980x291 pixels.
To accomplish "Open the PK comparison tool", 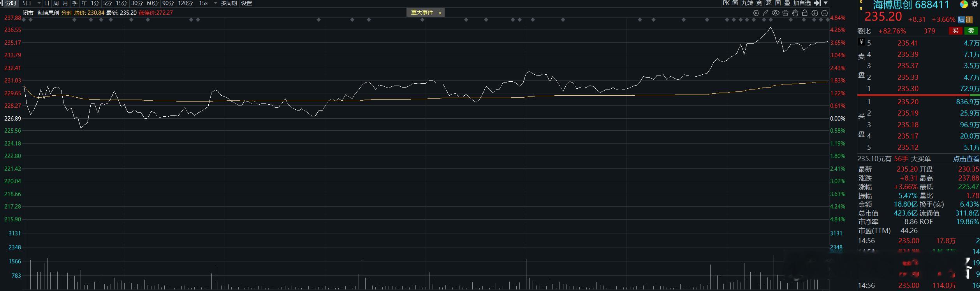I will [726, 3].
